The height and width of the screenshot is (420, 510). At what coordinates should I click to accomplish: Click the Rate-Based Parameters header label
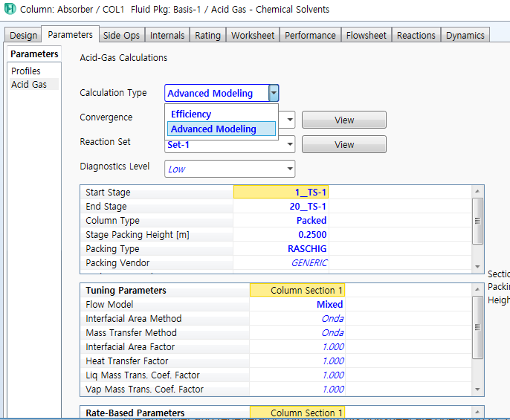coord(135,413)
